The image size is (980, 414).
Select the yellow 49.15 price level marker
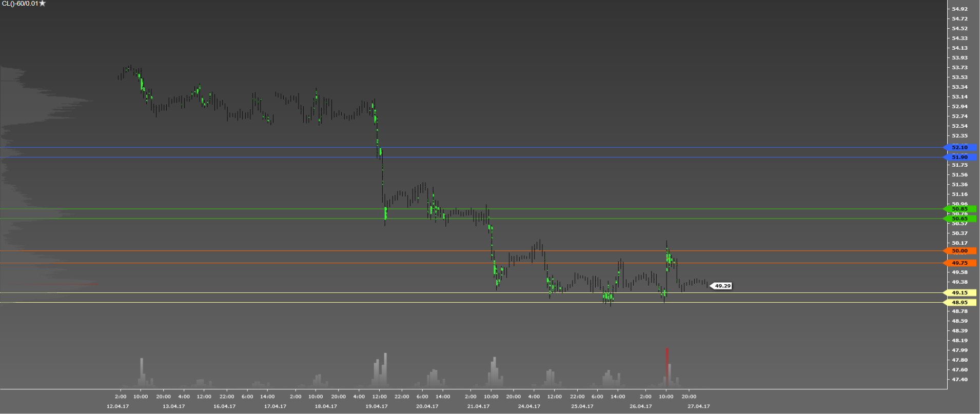click(x=960, y=293)
